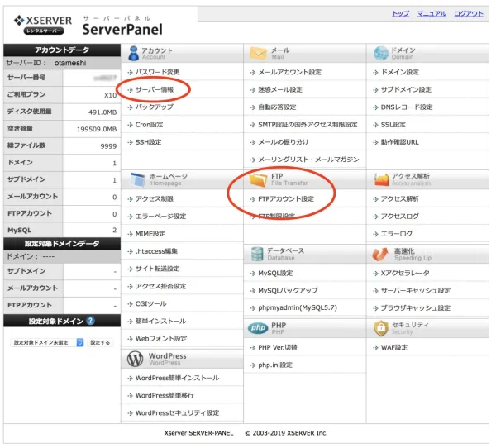Open アクセス制限
This screenshot has width=496, height=448.
(154, 198)
